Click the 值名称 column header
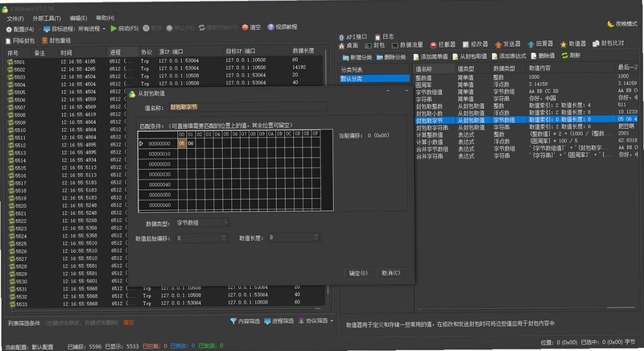Image resolution: width=644 pixels, height=351 pixels. [x=434, y=68]
